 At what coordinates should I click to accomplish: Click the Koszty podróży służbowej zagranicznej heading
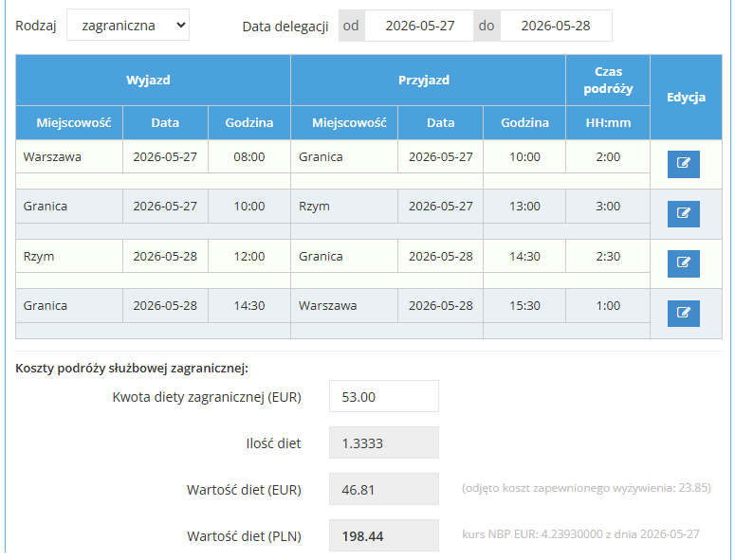tap(132, 369)
